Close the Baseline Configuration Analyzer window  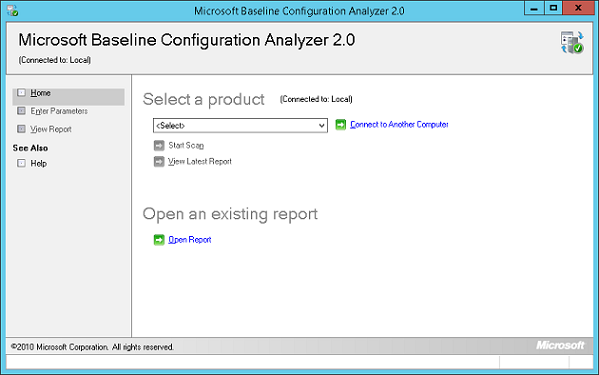(578, 8)
